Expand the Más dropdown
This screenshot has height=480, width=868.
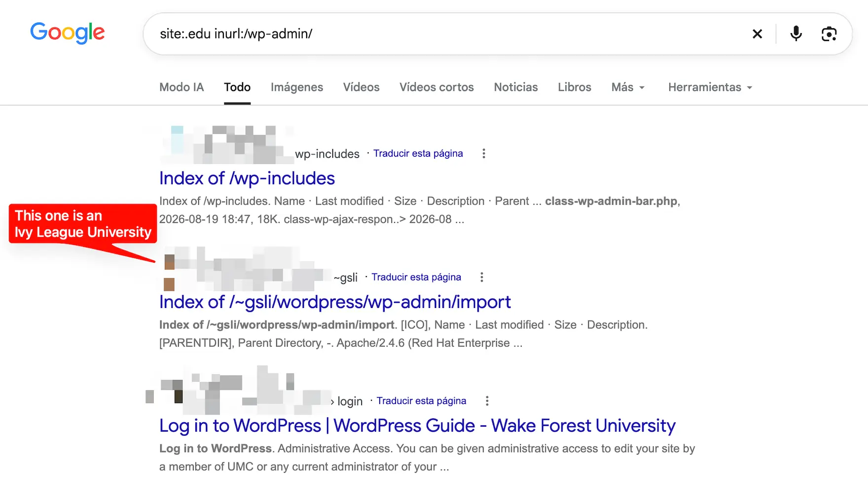[x=628, y=87]
